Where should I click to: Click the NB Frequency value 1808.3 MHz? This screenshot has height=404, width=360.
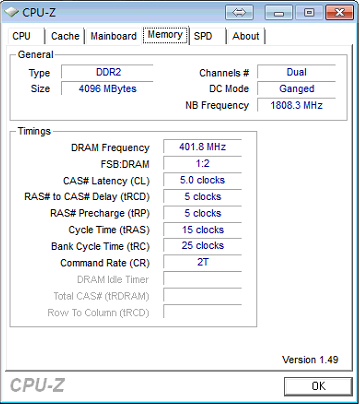pos(296,105)
